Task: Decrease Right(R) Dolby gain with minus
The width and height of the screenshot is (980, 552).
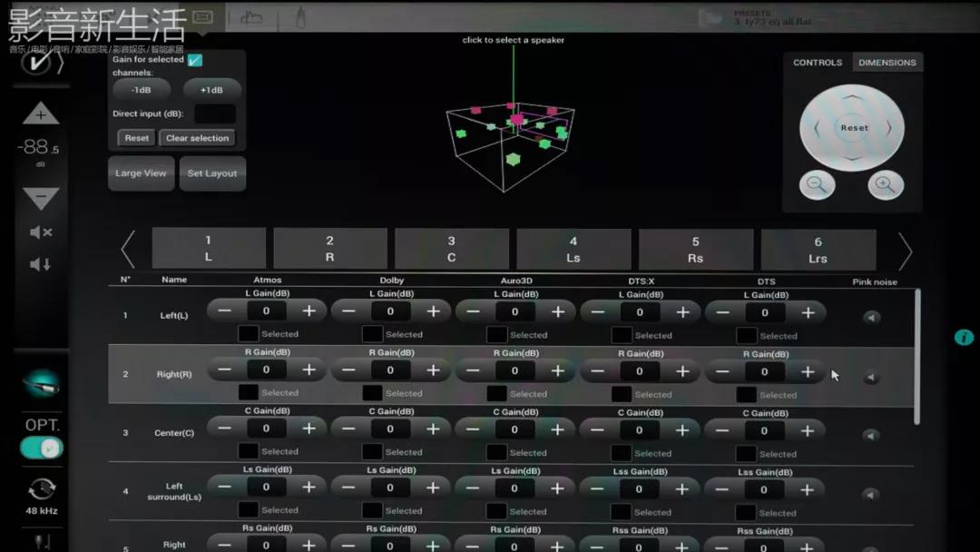Action: tap(348, 370)
